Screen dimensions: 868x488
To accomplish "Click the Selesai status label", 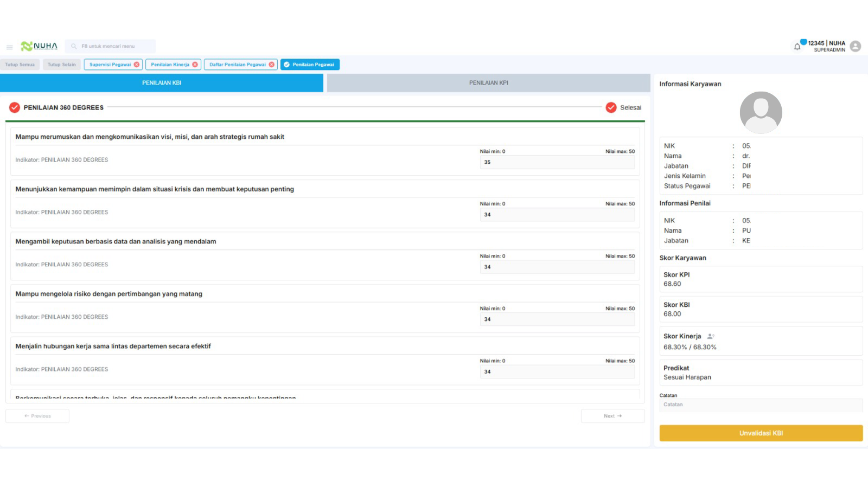I will (630, 107).
